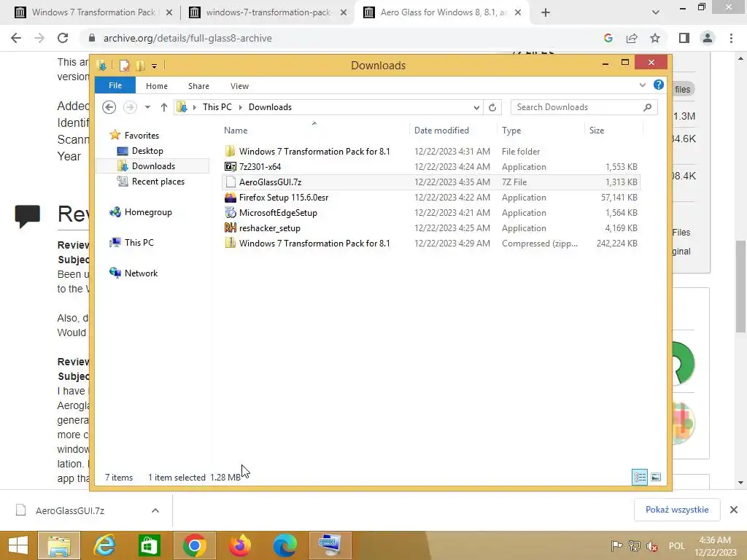Select MicrosoftEdgeSetup application icon
Image resolution: width=747 pixels, height=560 pixels.
coord(231,212)
